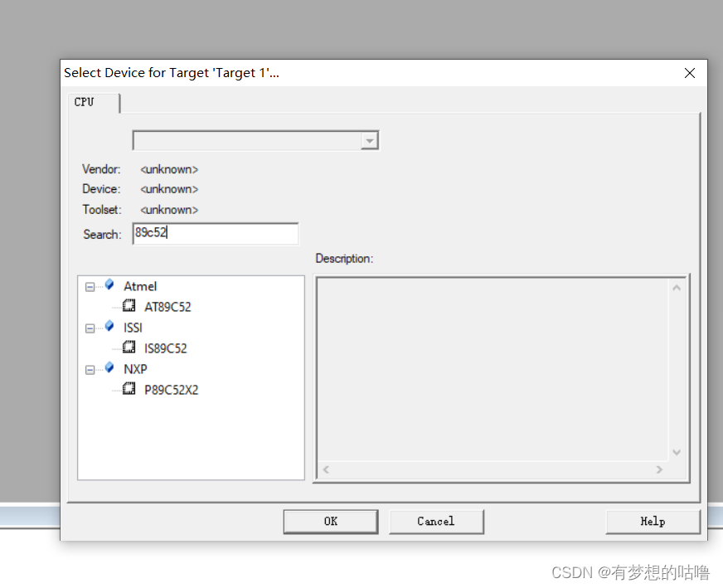This screenshot has height=588, width=723.
Task: Select the ISSI vendor label
Action: pos(133,328)
